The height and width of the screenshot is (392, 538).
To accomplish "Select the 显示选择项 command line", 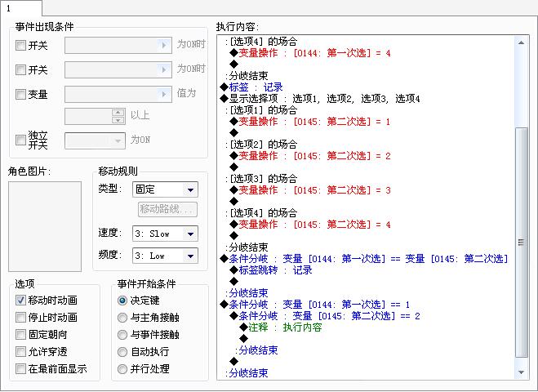I will pos(320,99).
